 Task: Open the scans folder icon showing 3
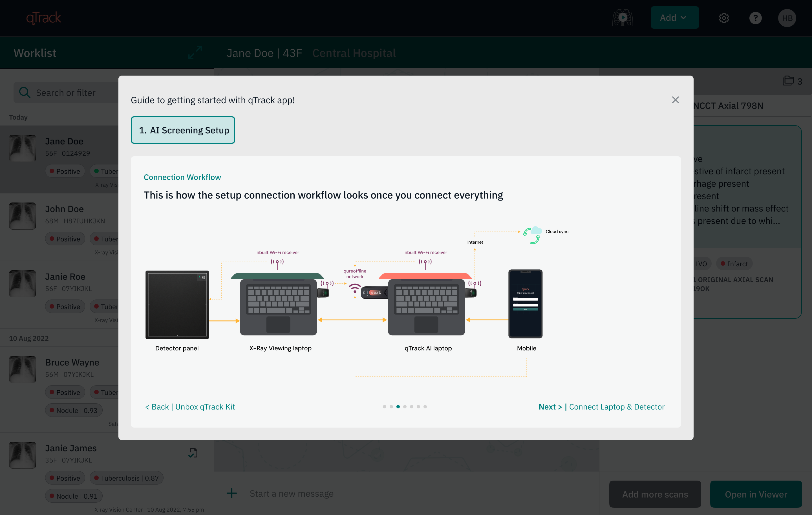coord(788,81)
